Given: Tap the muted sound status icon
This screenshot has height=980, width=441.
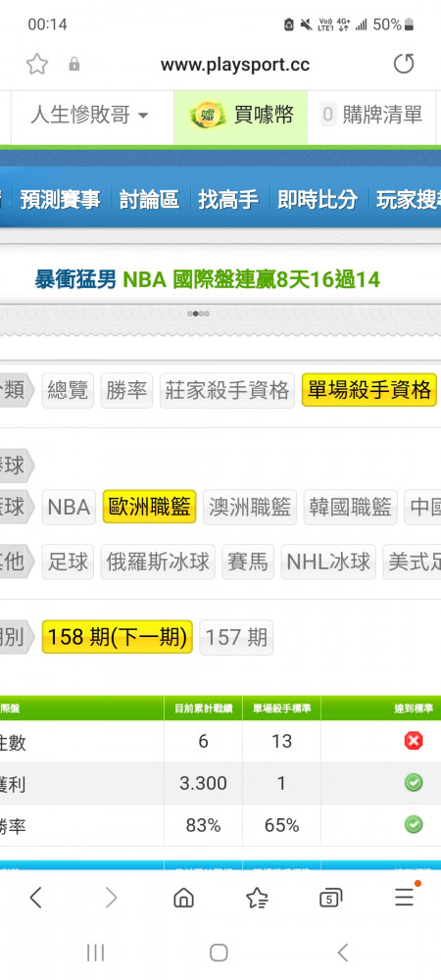Looking at the screenshot, I should click(x=306, y=24).
